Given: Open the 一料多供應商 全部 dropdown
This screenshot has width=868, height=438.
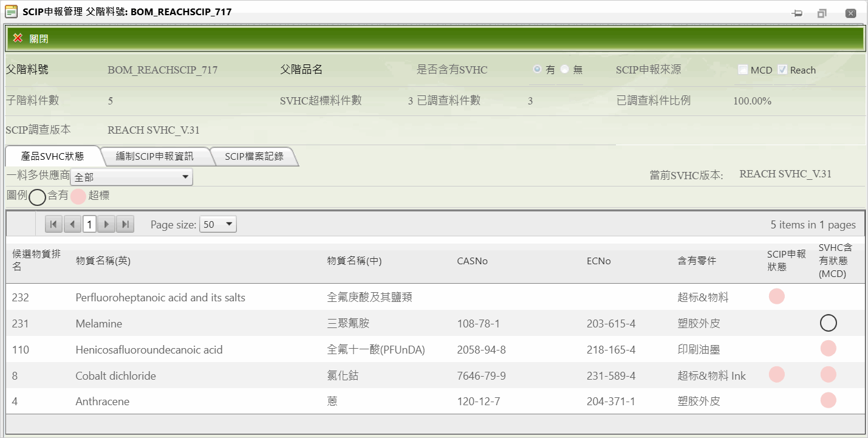Looking at the screenshot, I should click(132, 177).
